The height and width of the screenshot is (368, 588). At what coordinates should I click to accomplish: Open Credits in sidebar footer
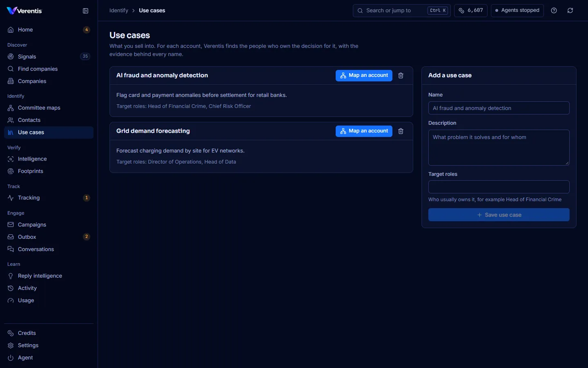click(x=49, y=333)
